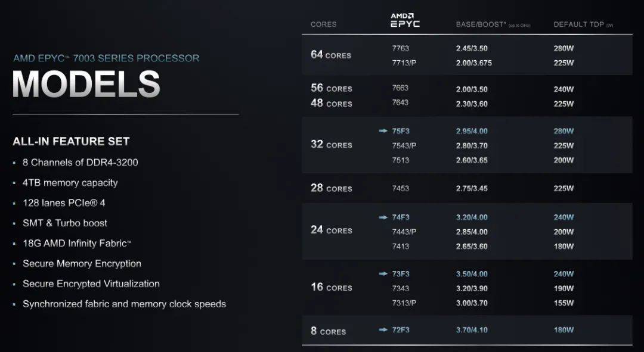644x352 pixels.
Task: Click the ALL-IN FEATURE SET heading
Action: pos(71,141)
